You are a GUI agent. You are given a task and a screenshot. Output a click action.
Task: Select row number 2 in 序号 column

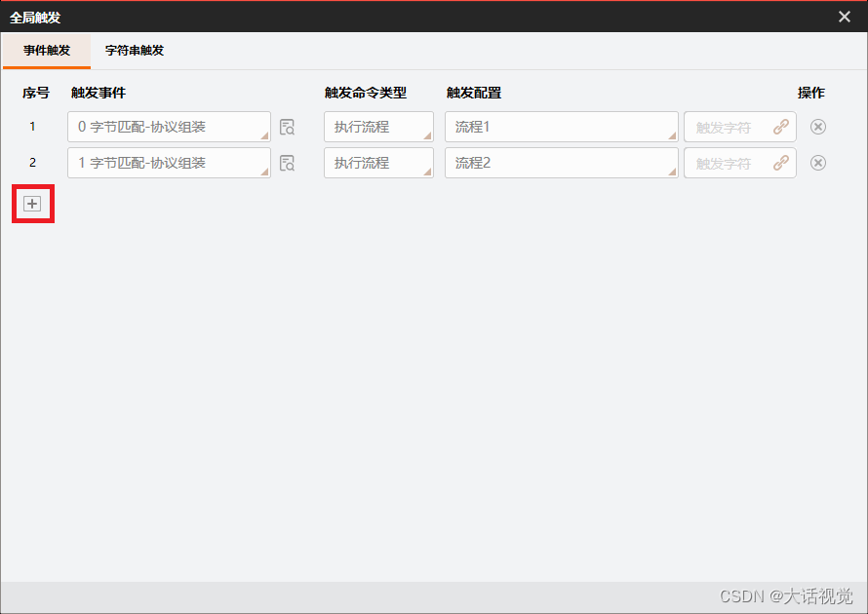point(32,163)
